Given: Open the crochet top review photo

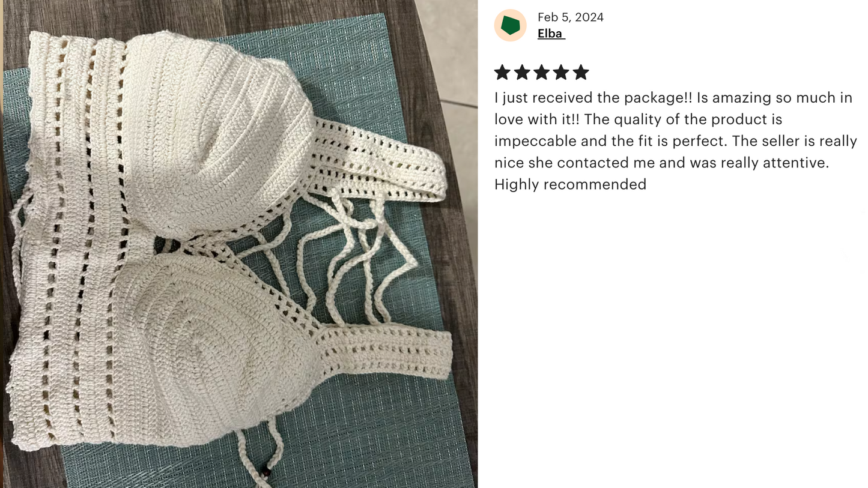Looking at the screenshot, I should pos(238,244).
